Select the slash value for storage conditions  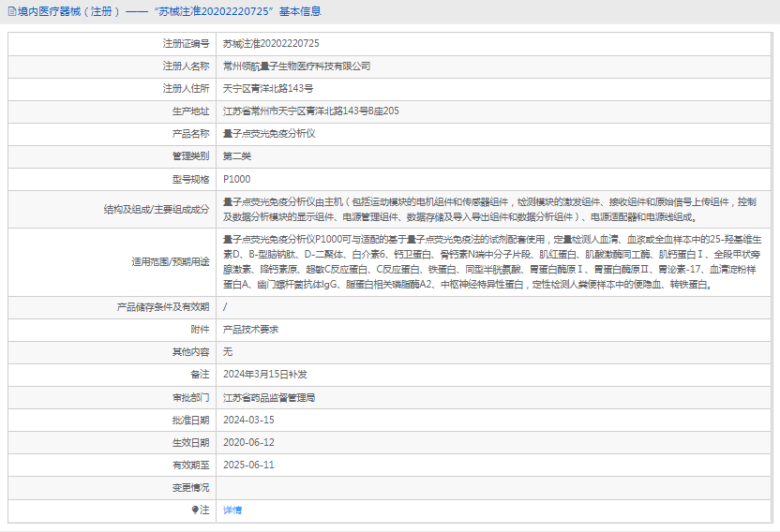click(x=225, y=307)
